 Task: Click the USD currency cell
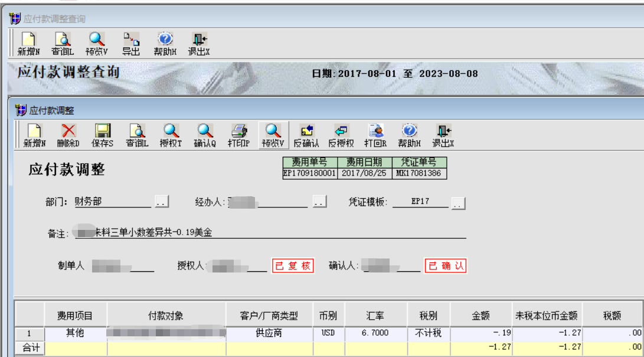(x=329, y=334)
